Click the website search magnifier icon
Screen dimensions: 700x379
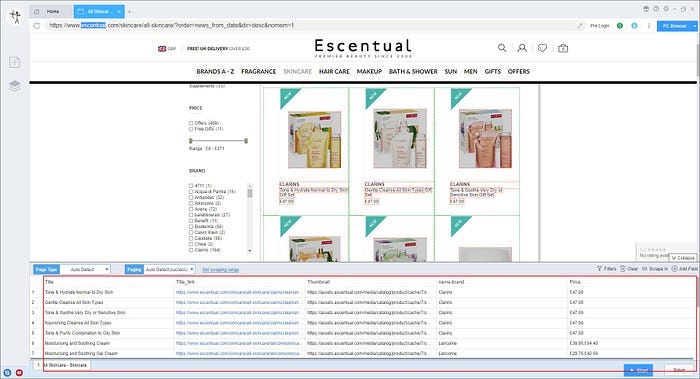[502, 48]
